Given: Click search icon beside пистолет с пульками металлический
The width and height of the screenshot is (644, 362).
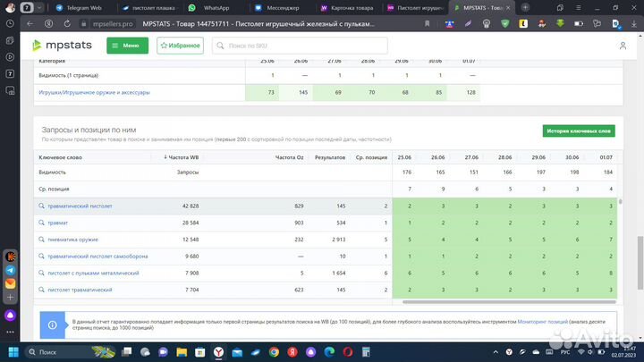Looking at the screenshot, I should [x=41, y=274].
